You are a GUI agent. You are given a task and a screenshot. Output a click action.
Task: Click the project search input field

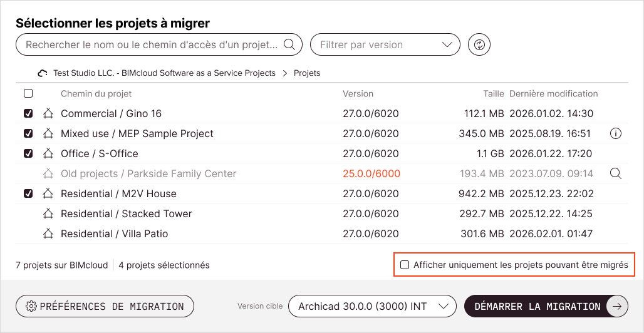159,44
